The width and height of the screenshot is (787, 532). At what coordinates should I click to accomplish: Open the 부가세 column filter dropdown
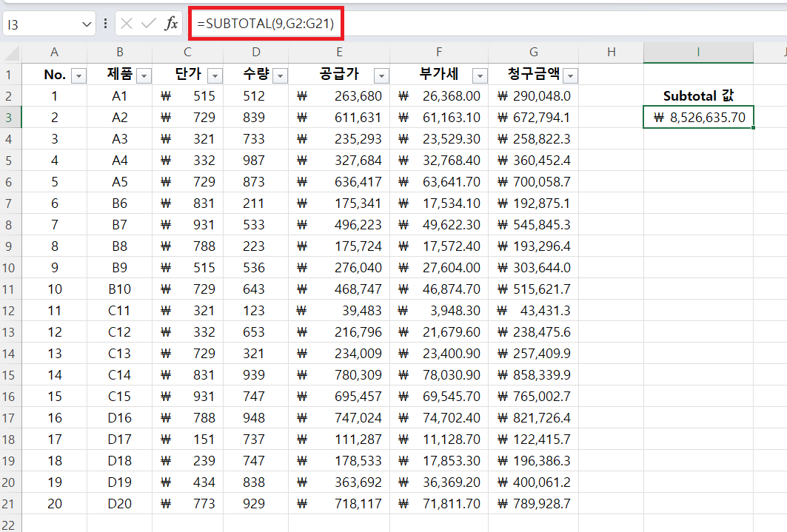pyautogui.click(x=480, y=75)
